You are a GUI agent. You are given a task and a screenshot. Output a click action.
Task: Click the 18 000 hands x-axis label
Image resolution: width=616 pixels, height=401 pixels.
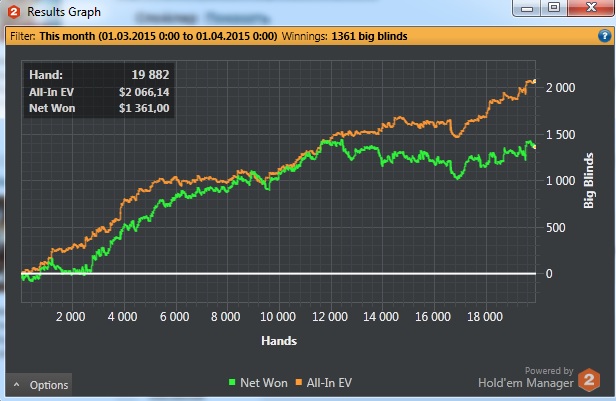click(485, 317)
